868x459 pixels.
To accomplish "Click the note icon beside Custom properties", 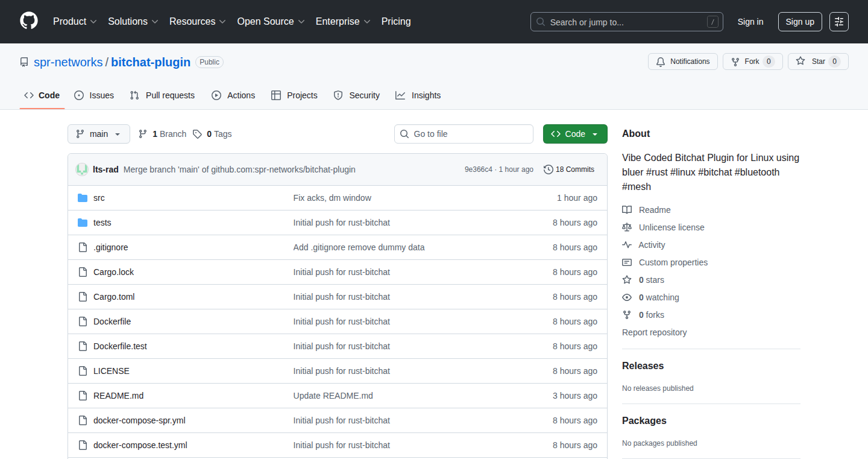I will coord(627,262).
